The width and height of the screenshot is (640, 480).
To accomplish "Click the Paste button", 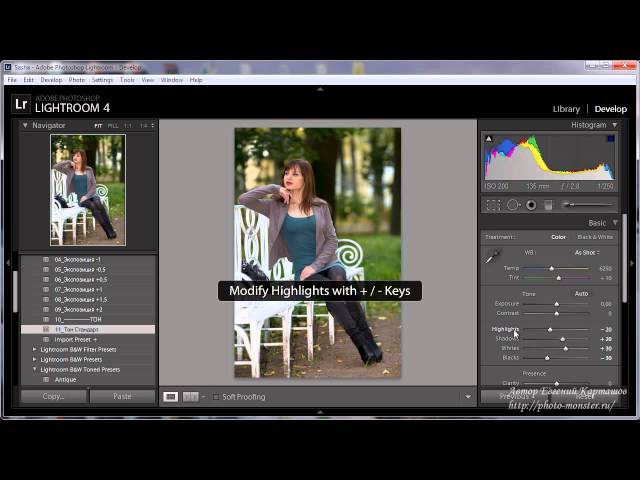I will (122, 396).
